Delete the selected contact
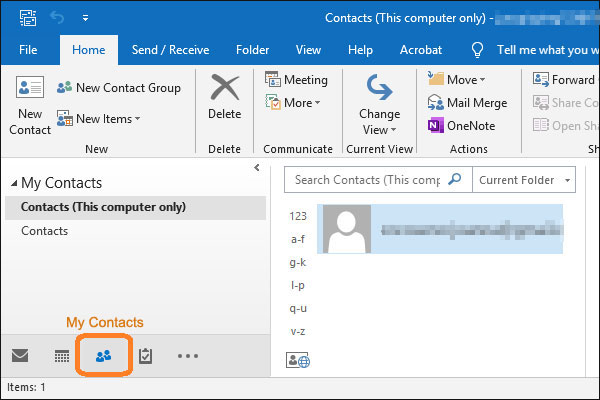The width and height of the screenshot is (600, 400). click(x=225, y=97)
